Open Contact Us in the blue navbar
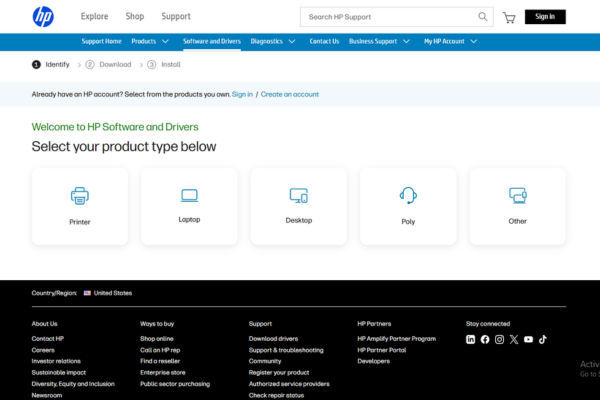The width and height of the screenshot is (600, 400). tap(324, 41)
